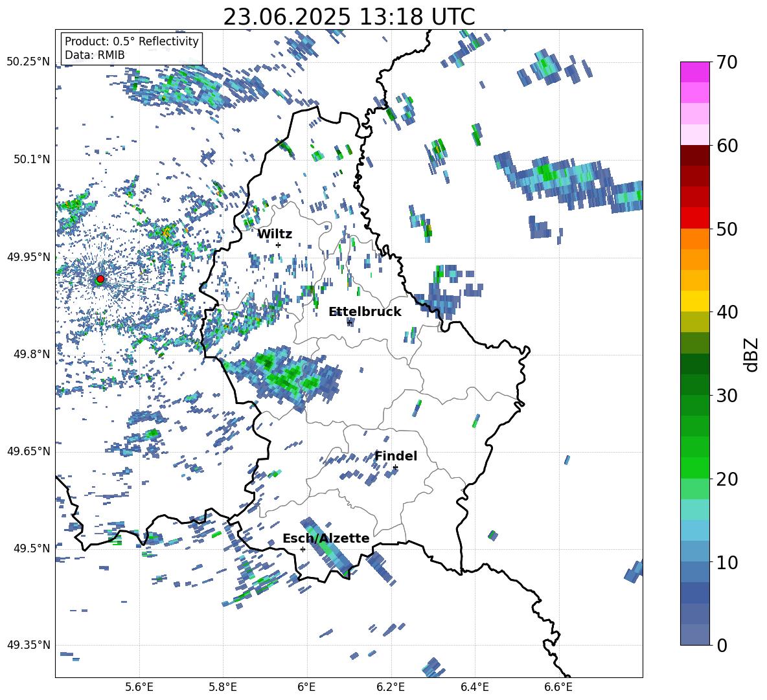The width and height of the screenshot is (767, 700).
Task: Click the 49.95°N latitude label
Action: [29, 257]
